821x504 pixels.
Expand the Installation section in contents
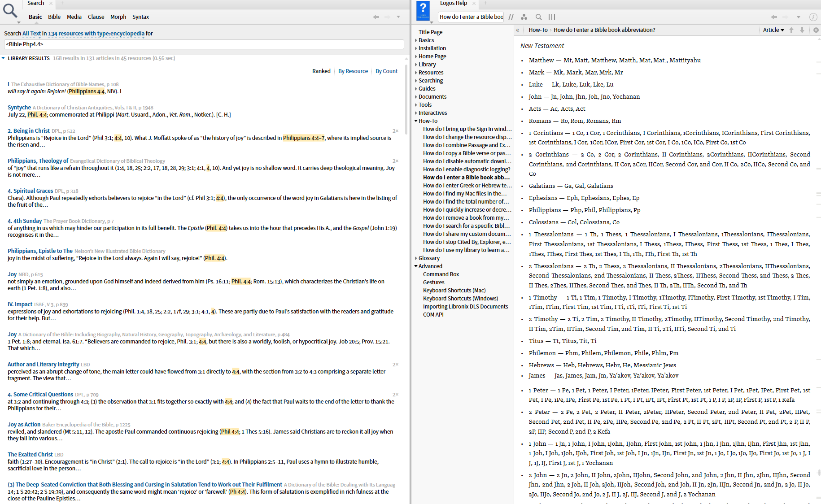coord(416,48)
